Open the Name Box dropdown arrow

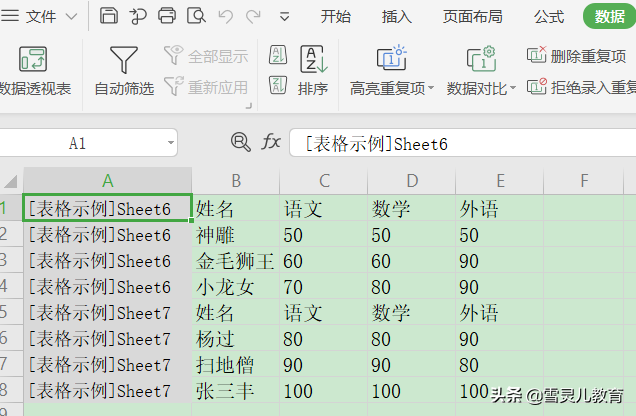(171, 143)
